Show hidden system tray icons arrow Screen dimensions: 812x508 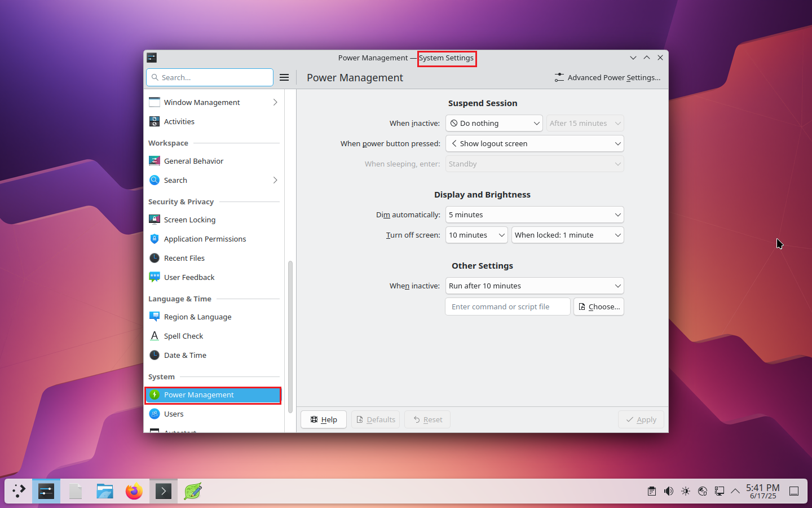pos(735,491)
